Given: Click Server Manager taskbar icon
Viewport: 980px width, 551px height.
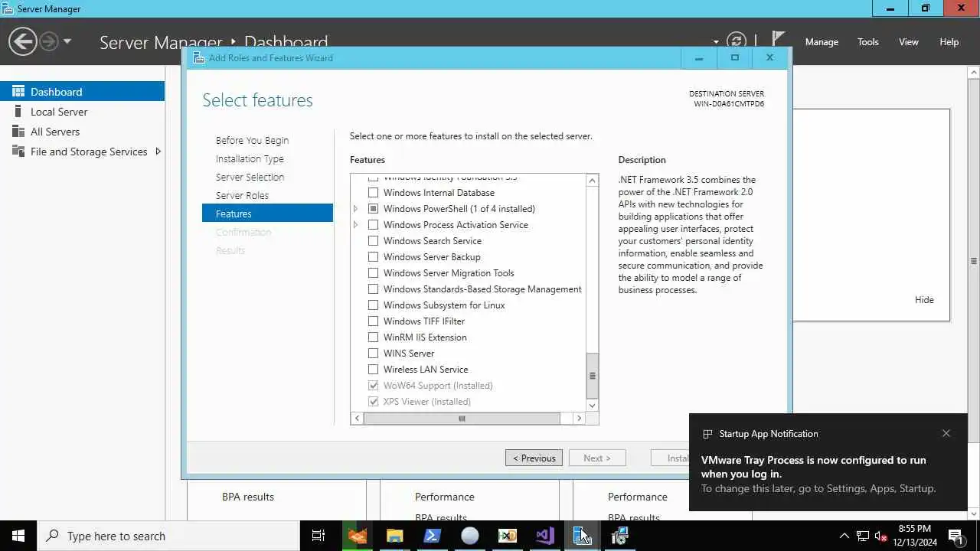Looking at the screenshot, I should [582, 536].
